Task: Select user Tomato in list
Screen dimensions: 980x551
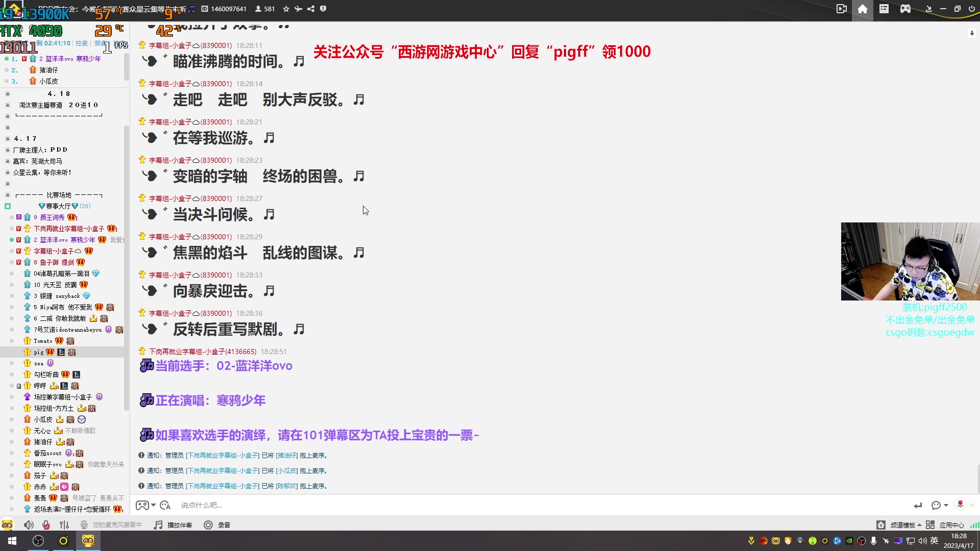Action: pos(43,341)
